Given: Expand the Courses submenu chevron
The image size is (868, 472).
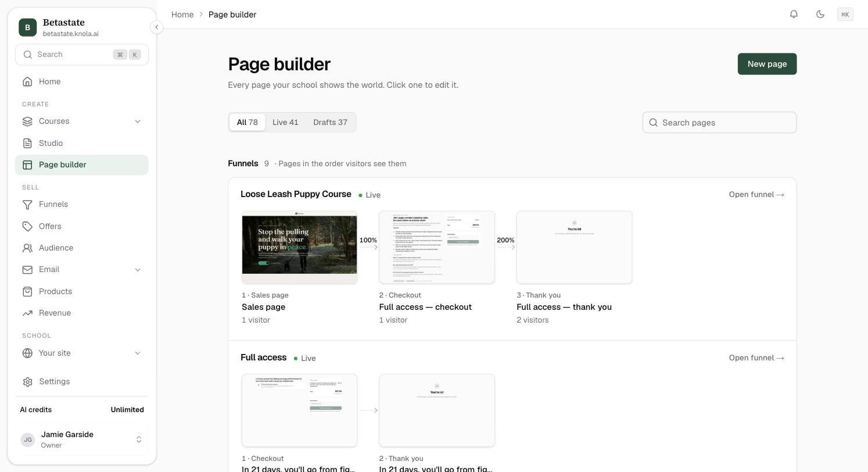Looking at the screenshot, I should click(x=138, y=121).
